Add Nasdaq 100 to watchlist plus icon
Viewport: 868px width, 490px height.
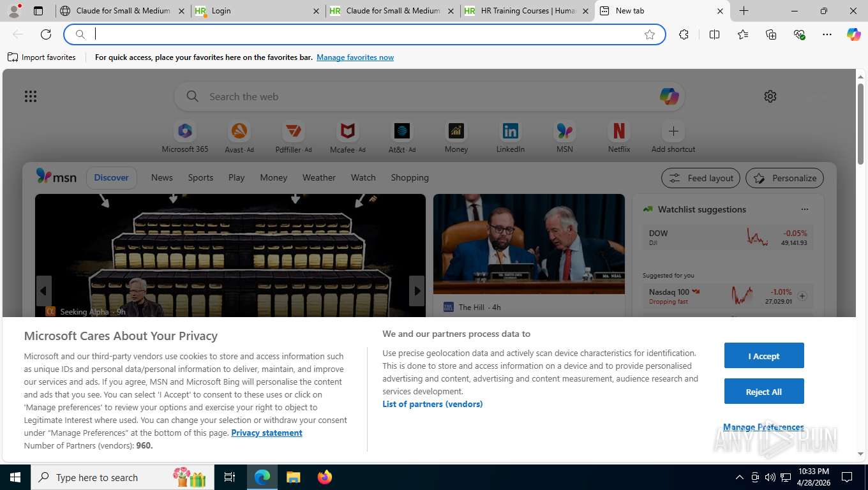coord(802,296)
